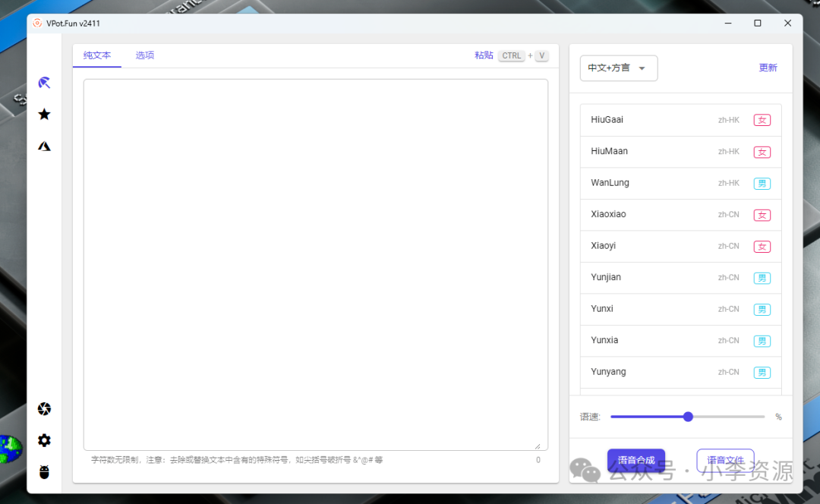Switch to the 纯文本 tab
Viewport: 820px width, 504px height.
(x=97, y=55)
